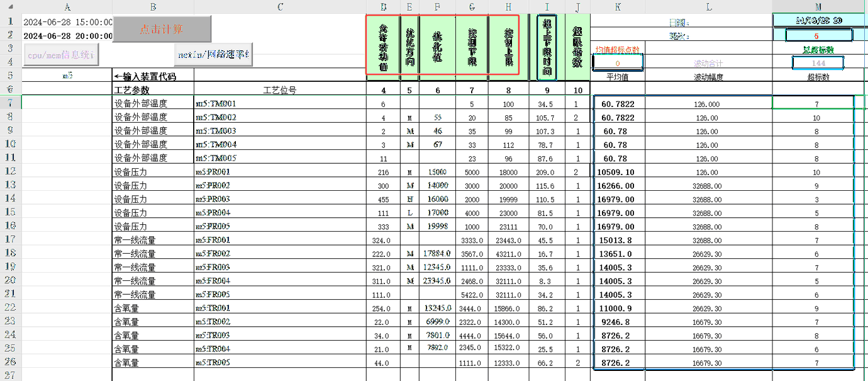Click the 超上下限时间 header cell
This screenshot has height=381, width=868.
(x=547, y=48)
